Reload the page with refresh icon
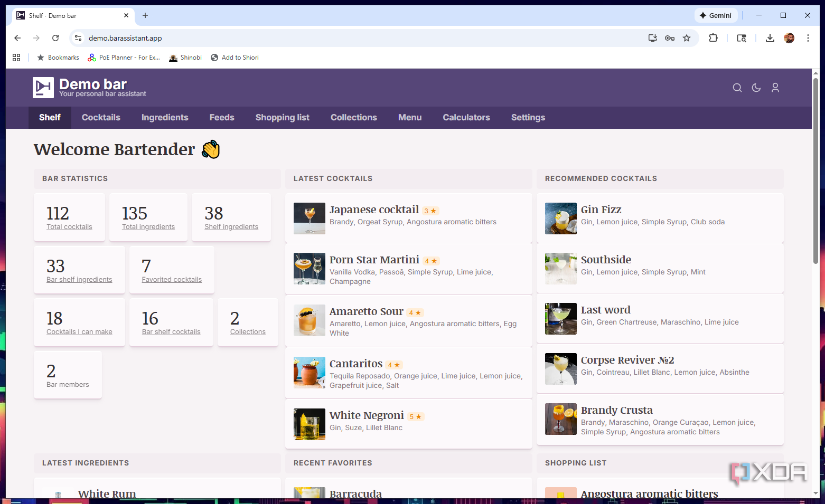The height and width of the screenshot is (504, 825). click(x=55, y=38)
